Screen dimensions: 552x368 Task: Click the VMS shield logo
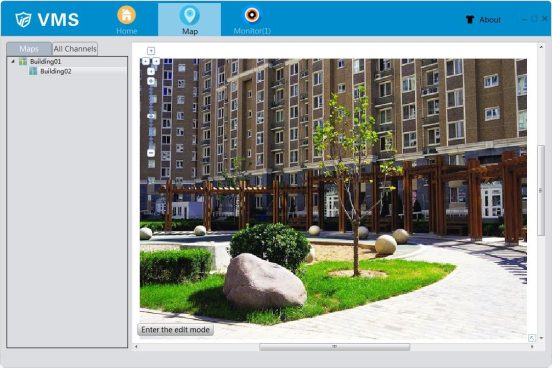(x=24, y=19)
